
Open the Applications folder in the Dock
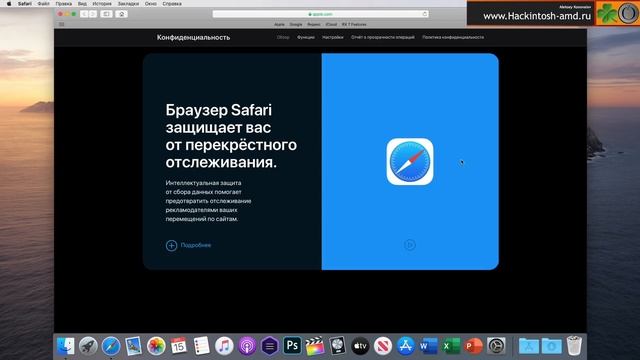(529, 346)
